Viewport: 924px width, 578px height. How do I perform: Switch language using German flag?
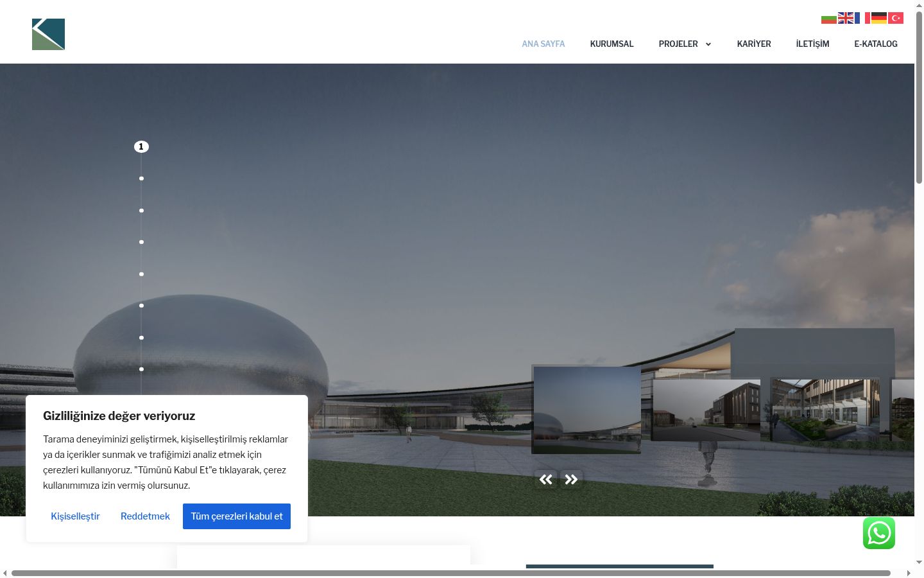pyautogui.click(x=879, y=18)
